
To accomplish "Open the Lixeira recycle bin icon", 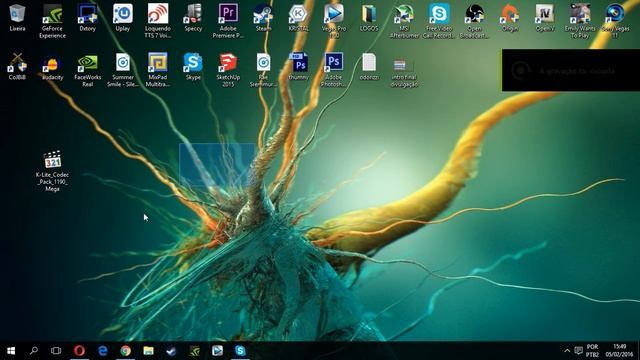I will coord(17,18).
